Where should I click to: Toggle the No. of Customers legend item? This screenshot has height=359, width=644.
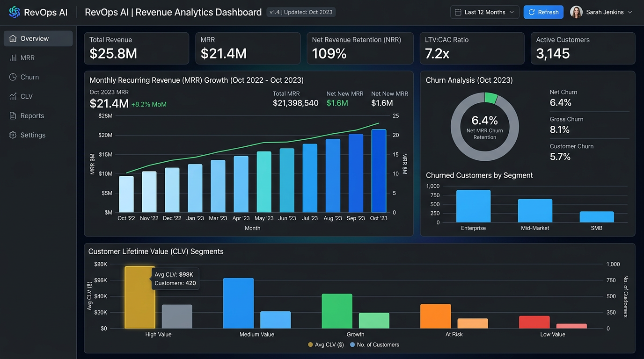point(374,345)
